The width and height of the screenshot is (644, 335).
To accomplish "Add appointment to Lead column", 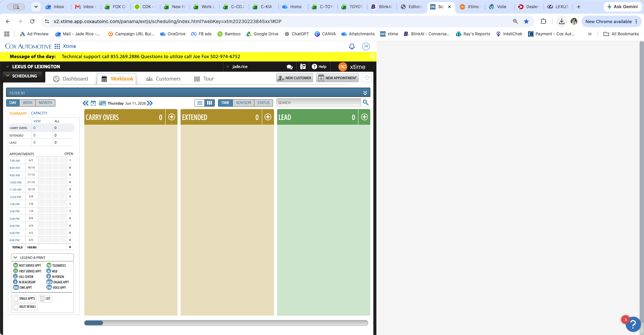I will (365, 117).
